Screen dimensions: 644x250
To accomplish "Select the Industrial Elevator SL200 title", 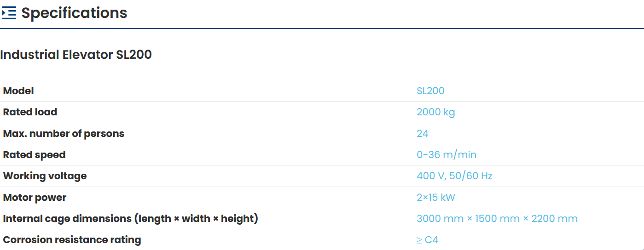I will point(76,55).
